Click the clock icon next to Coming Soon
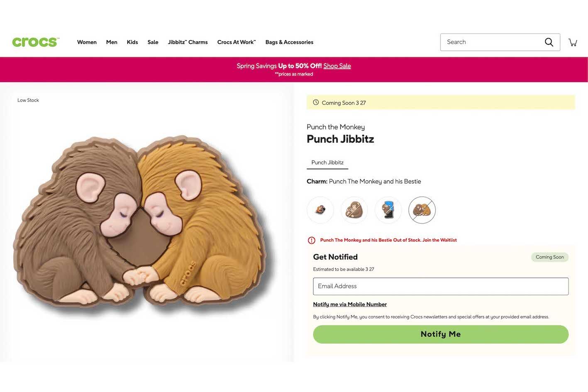This screenshot has height=392, width=588. [x=315, y=102]
